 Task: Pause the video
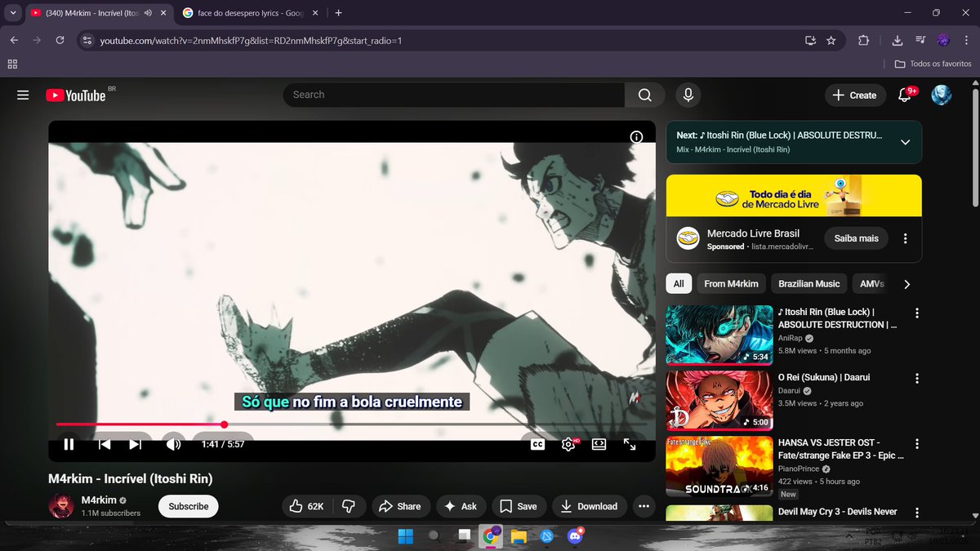point(69,444)
